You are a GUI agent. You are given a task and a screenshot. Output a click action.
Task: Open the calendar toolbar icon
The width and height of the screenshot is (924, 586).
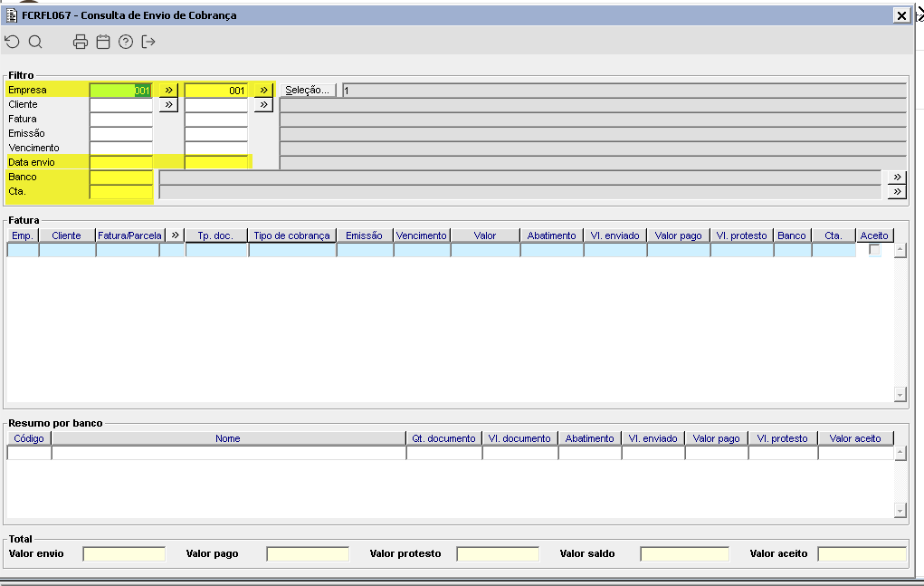click(x=103, y=42)
